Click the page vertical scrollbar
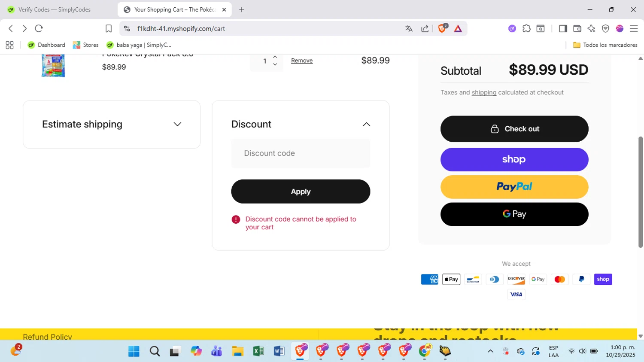 [641, 192]
